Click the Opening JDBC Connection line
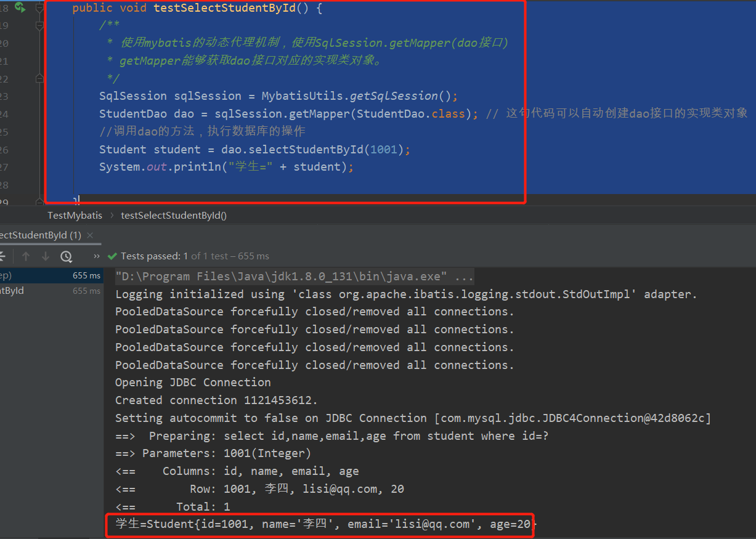The image size is (756, 539). (x=193, y=383)
